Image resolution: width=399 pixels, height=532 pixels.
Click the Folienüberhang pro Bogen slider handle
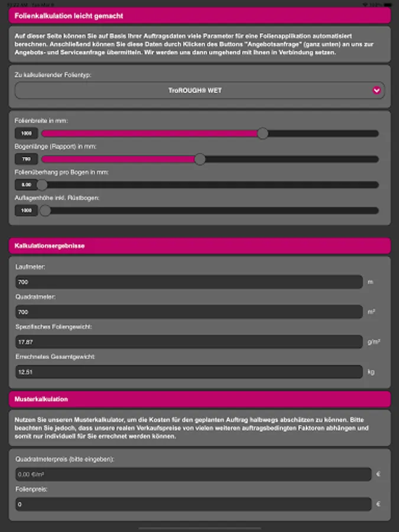click(x=42, y=184)
